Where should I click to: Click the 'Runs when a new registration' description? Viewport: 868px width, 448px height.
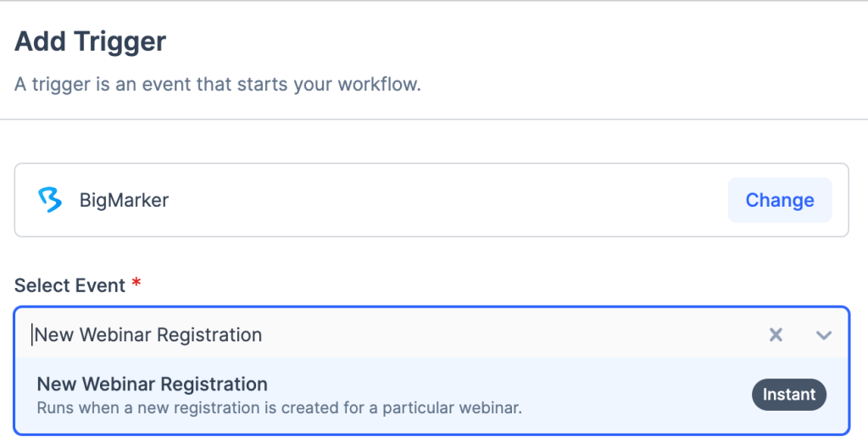(279, 407)
